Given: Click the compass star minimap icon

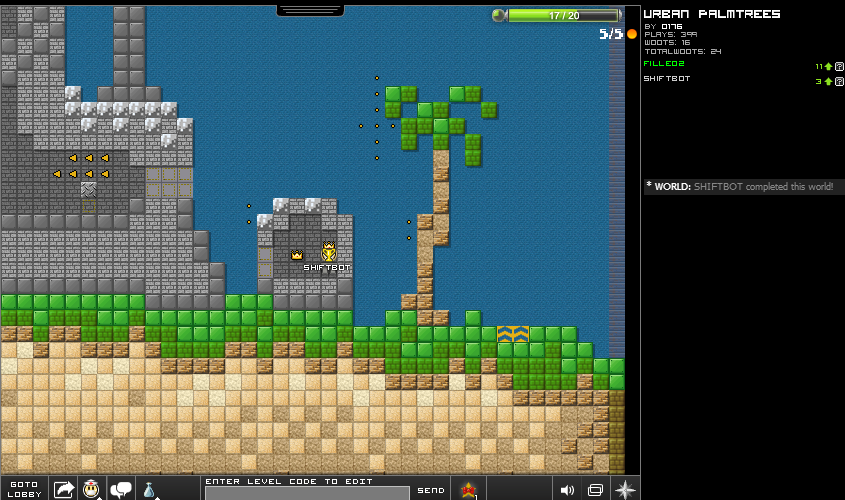Looking at the screenshot, I should pyautogui.click(x=625, y=489).
